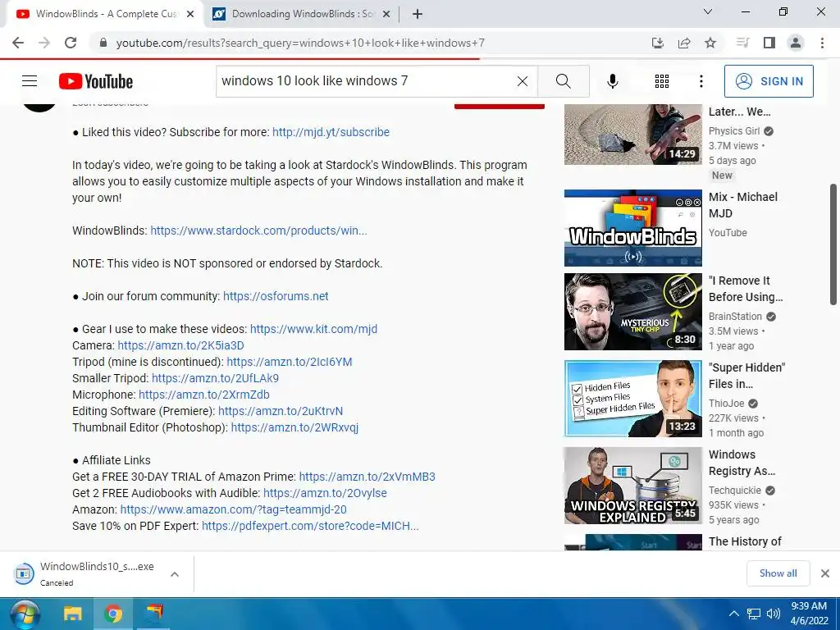Click the page vertical scrollbar thumb
Screen dimensions: 840x630
pos(833,244)
